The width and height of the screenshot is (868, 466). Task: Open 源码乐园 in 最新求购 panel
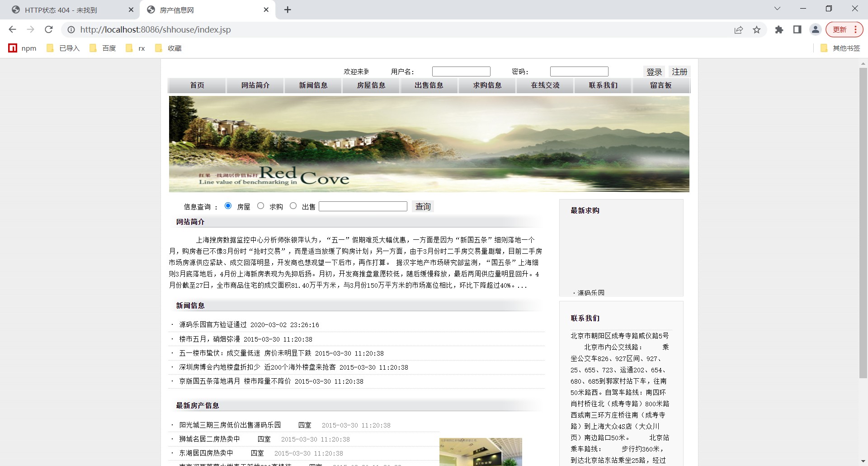point(591,293)
